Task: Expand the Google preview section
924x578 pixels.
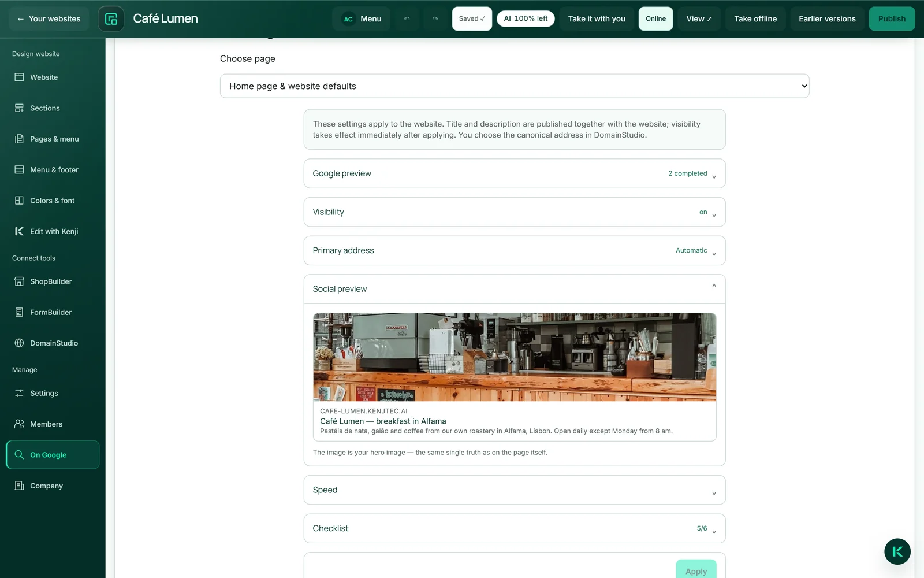Action: click(x=515, y=173)
